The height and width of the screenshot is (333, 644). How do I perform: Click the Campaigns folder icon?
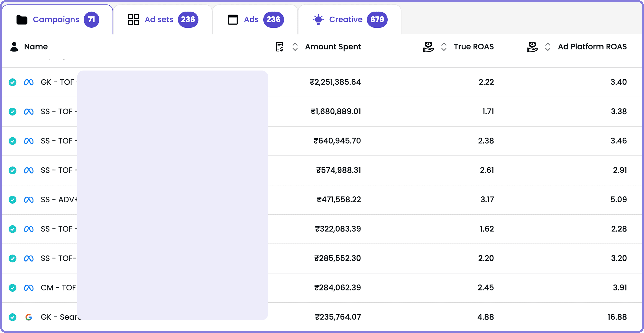pyautogui.click(x=22, y=20)
